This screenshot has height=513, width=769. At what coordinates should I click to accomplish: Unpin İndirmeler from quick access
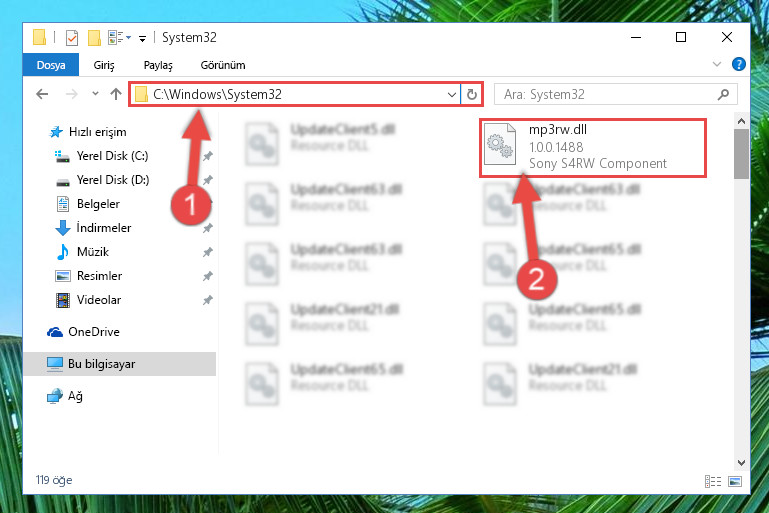(x=208, y=228)
